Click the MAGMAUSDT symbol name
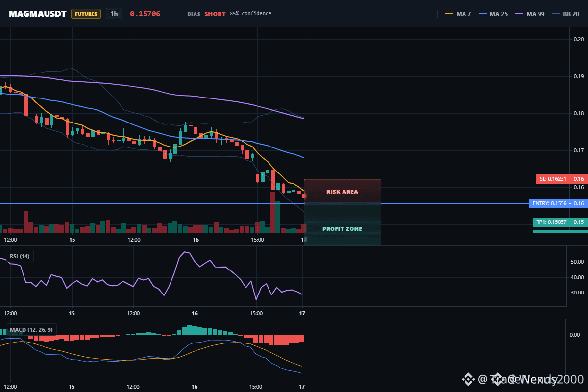The image size is (588, 392). 38,14
